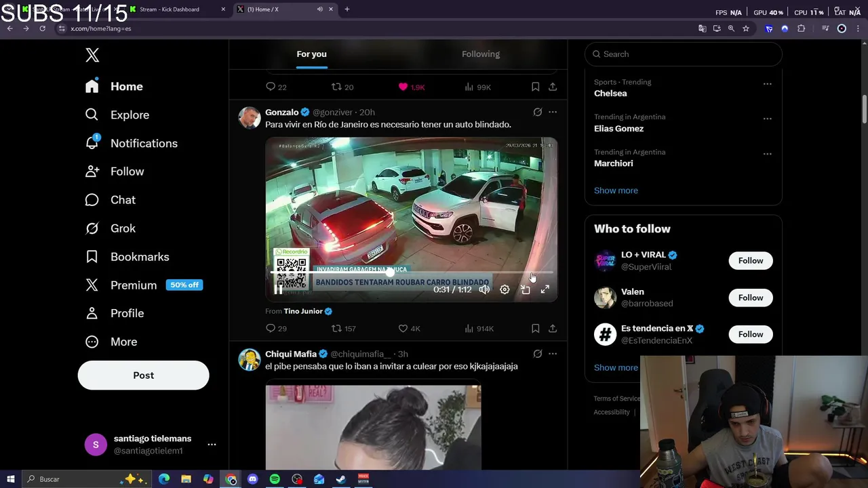This screenshot has height=488, width=868.
Task: Switch to the For you tab
Action: 311,54
